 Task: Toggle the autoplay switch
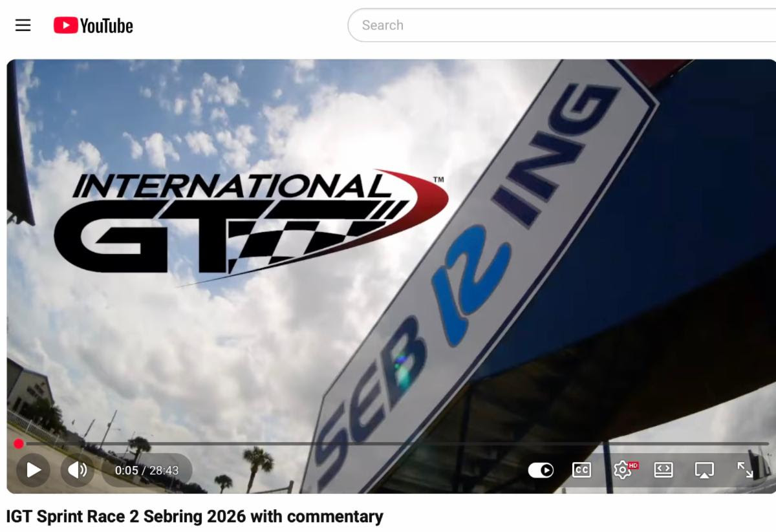541,470
